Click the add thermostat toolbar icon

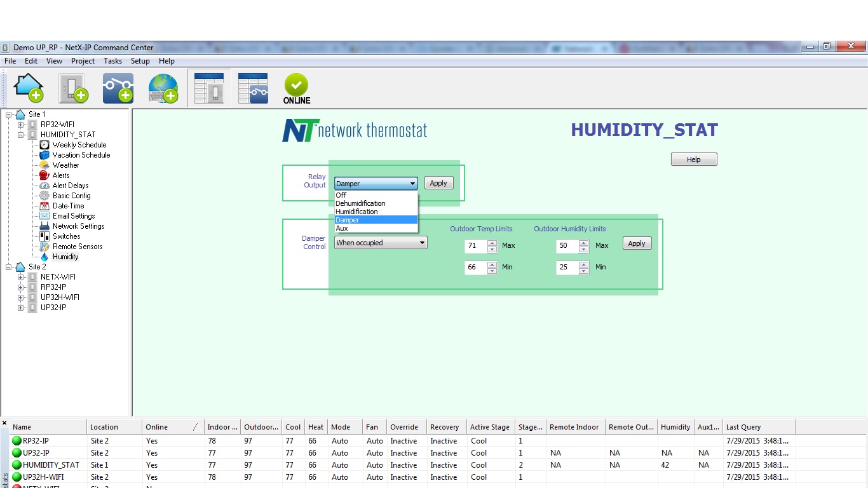pos(74,88)
